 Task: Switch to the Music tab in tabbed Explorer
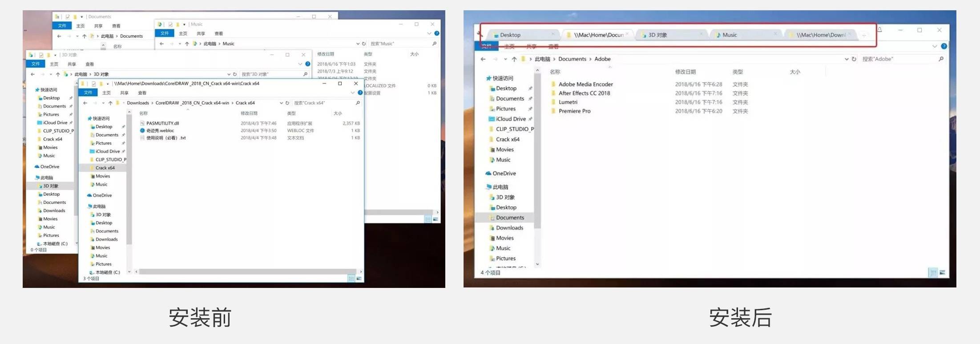[x=729, y=35]
